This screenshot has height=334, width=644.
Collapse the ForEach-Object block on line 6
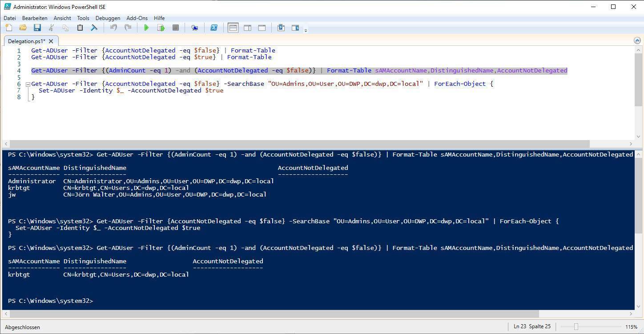pos(28,84)
